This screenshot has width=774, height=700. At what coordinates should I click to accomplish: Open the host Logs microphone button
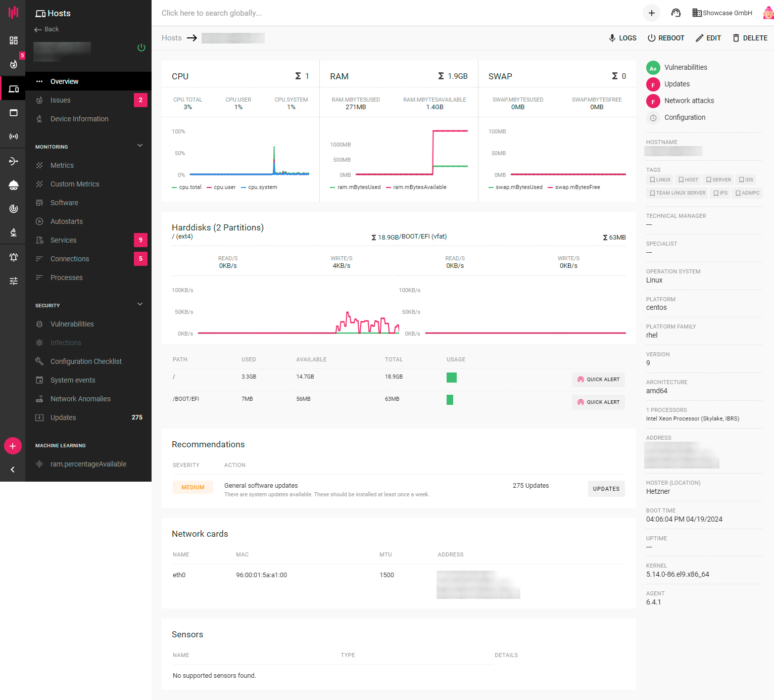[x=622, y=38]
